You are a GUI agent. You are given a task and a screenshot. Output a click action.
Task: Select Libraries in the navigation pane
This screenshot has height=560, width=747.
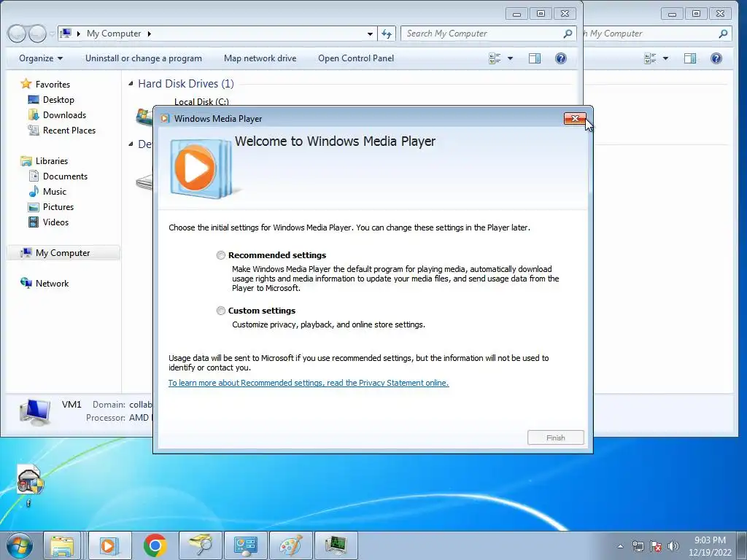point(44,161)
